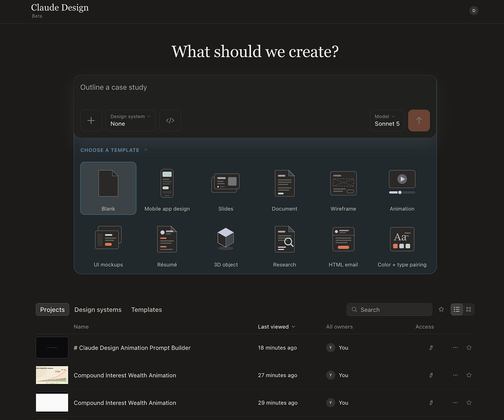Screen dimensions: 504x420
Task: Select the Animation template
Action: (x=402, y=188)
